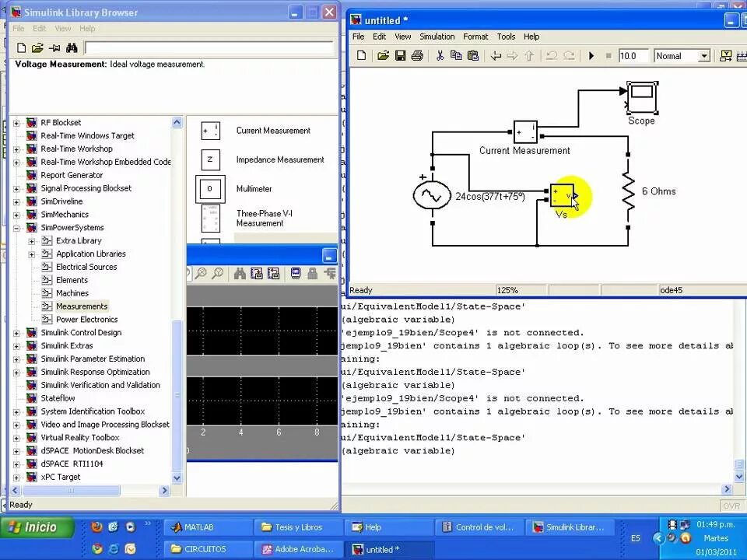The height and width of the screenshot is (560, 747).
Task: Expand the xPC Target tree node
Action: coord(16,478)
